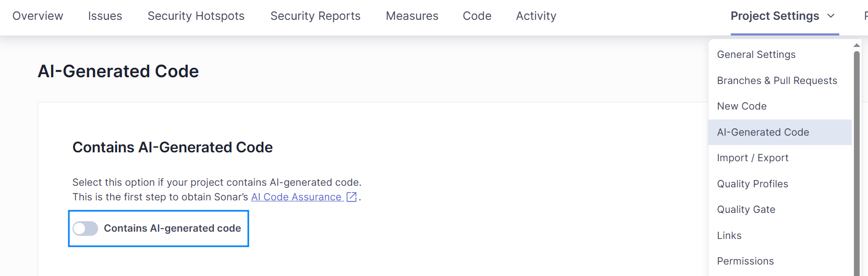
Task: Open the Issues tab
Action: coord(105,16)
